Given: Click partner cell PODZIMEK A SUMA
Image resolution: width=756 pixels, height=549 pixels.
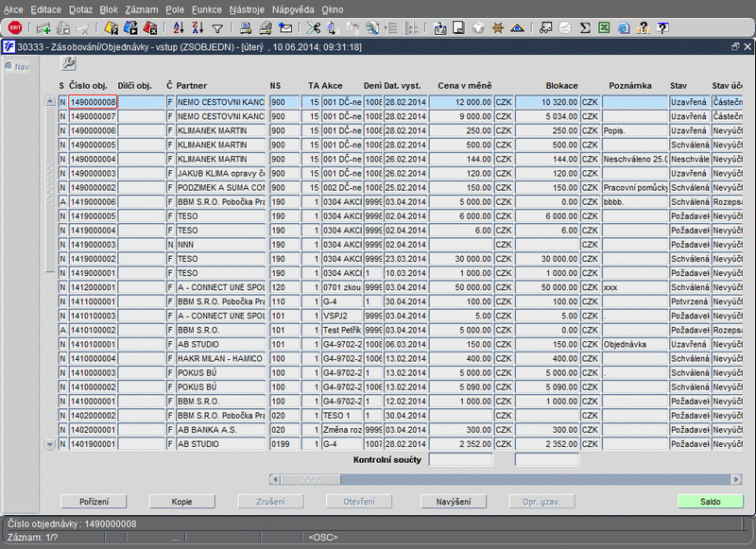Looking at the screenshot, I should pos(221,187).
